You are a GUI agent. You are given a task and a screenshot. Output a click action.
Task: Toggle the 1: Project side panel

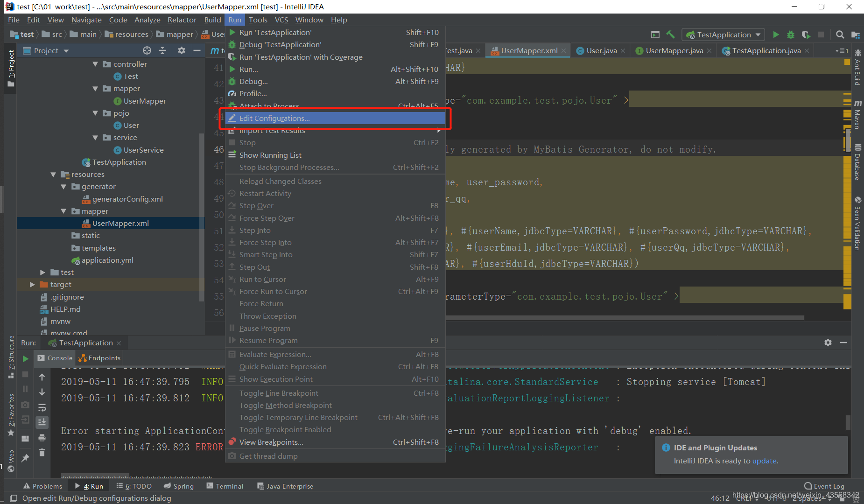coord(11,69)
